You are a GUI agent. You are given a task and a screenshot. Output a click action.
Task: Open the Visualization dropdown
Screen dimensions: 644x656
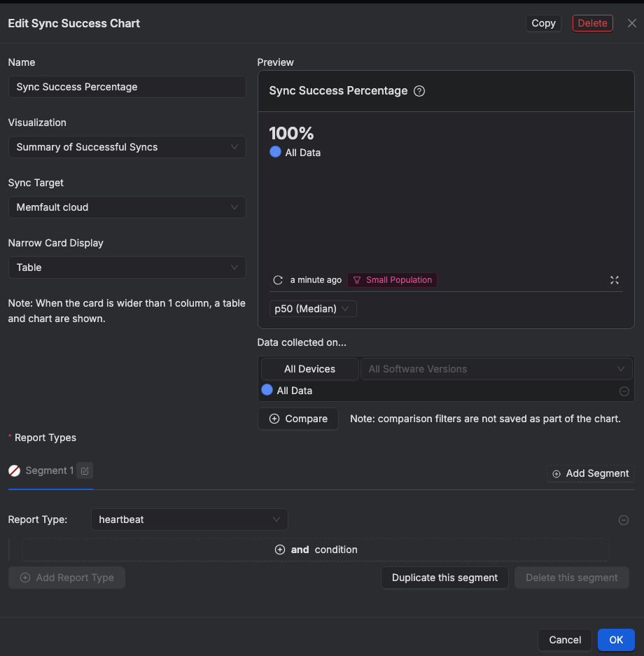tap(127, 147)
